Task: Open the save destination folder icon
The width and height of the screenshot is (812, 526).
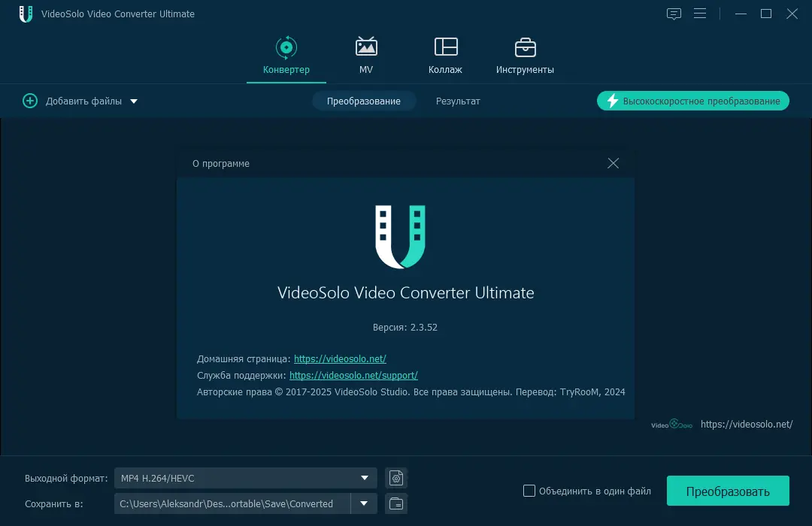Action: 395,503
